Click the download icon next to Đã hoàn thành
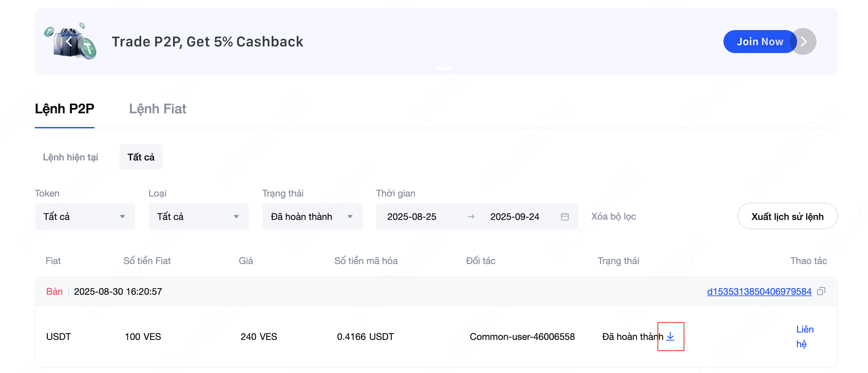 tap(670, 336)
